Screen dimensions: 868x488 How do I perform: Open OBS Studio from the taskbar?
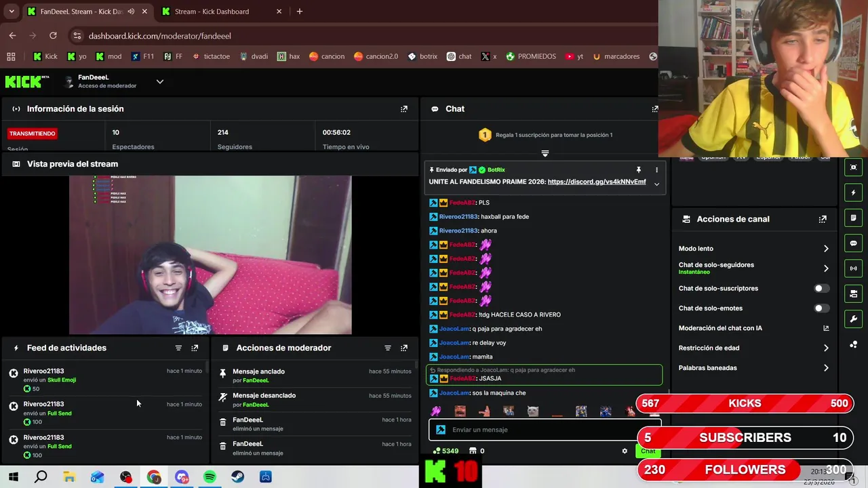[x=125, y=477]
